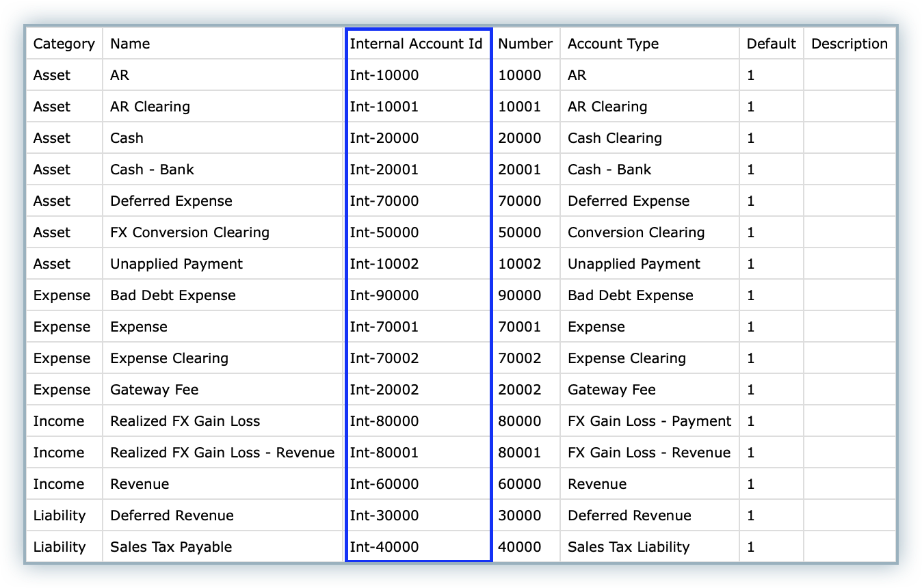
Task: Select the Int-10000 account id cell
Action: coord(384,75)
